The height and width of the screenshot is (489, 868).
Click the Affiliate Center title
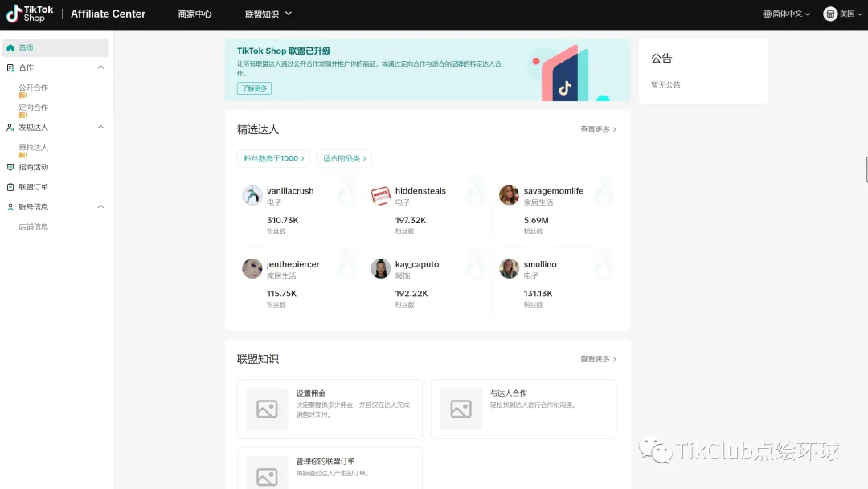pos(108,14)
